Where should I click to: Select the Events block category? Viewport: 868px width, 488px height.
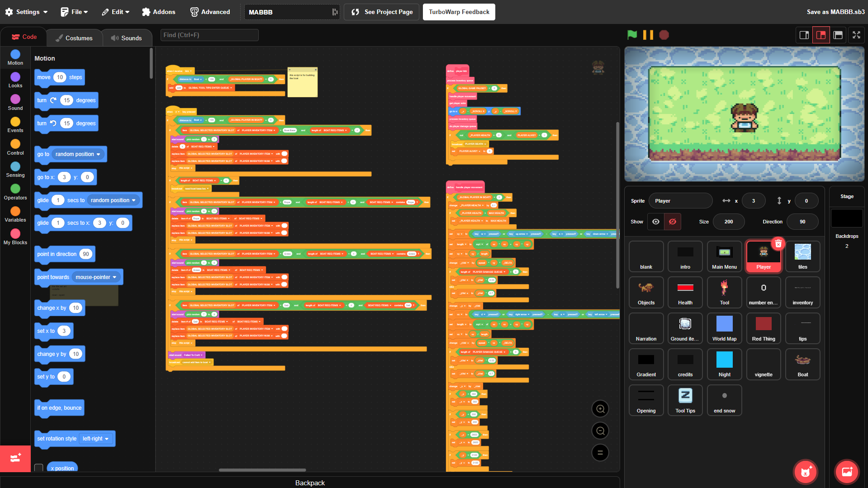click(15, 125)
